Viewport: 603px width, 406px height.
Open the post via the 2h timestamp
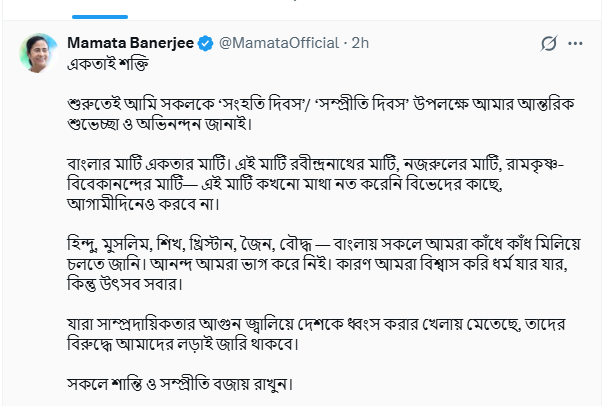pos(361,44)
